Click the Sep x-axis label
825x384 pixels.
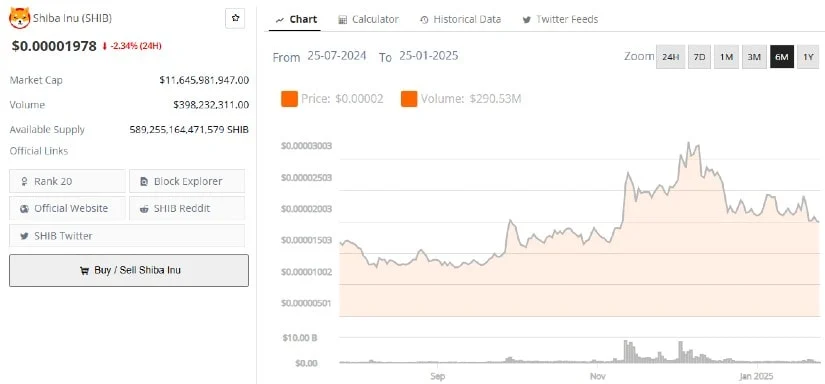coord(438,376)
